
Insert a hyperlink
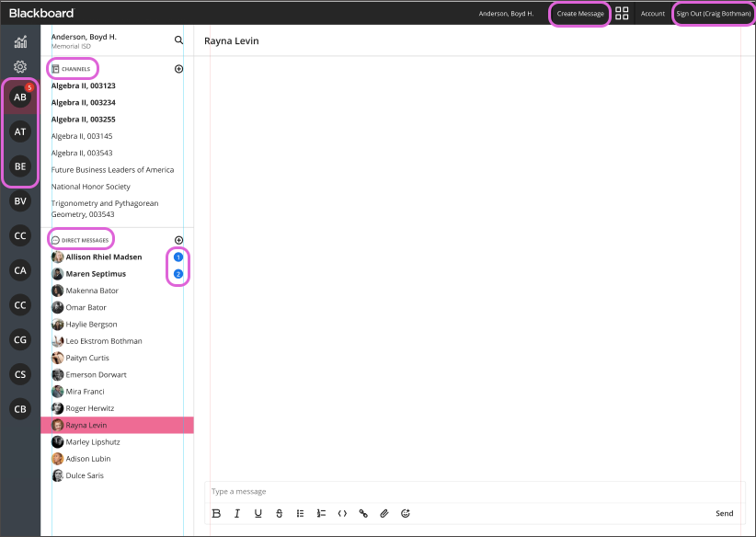[363, 513]
